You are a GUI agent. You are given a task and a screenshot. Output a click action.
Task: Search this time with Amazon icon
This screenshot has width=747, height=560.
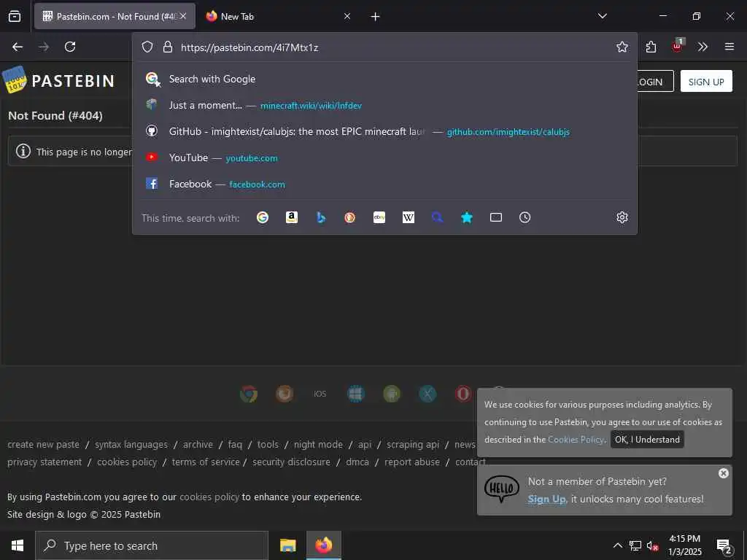[292, 217]
